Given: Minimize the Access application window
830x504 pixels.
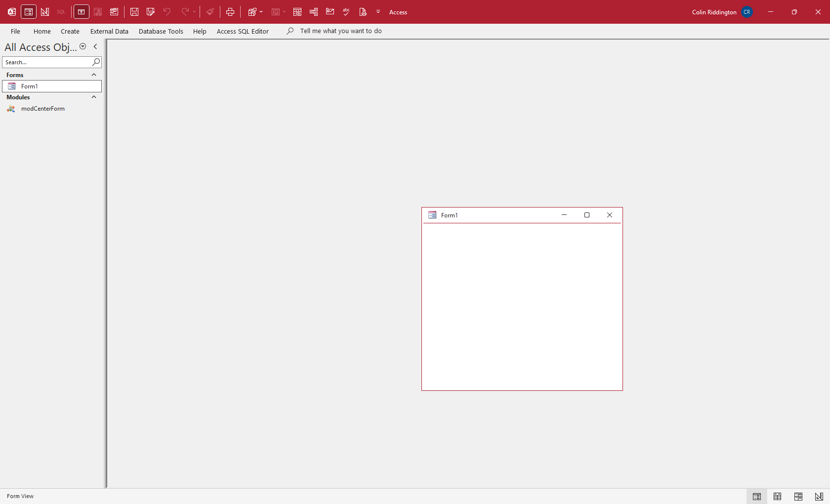Looking at the screenshot, I should pos(771,12).
